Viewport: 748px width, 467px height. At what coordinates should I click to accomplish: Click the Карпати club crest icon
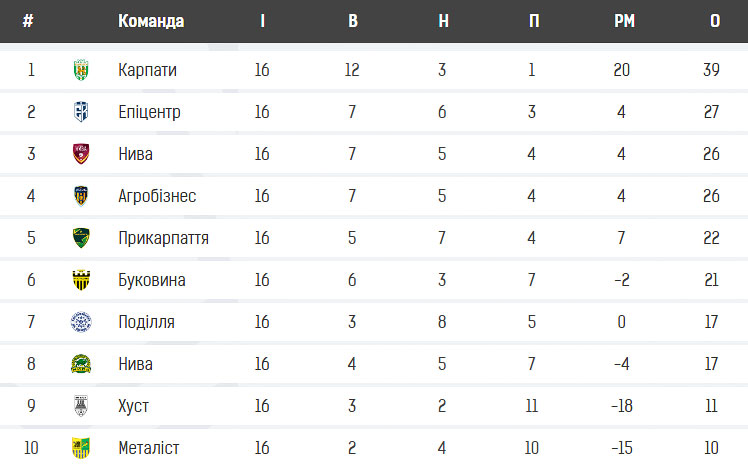click(x=81, y=70)
